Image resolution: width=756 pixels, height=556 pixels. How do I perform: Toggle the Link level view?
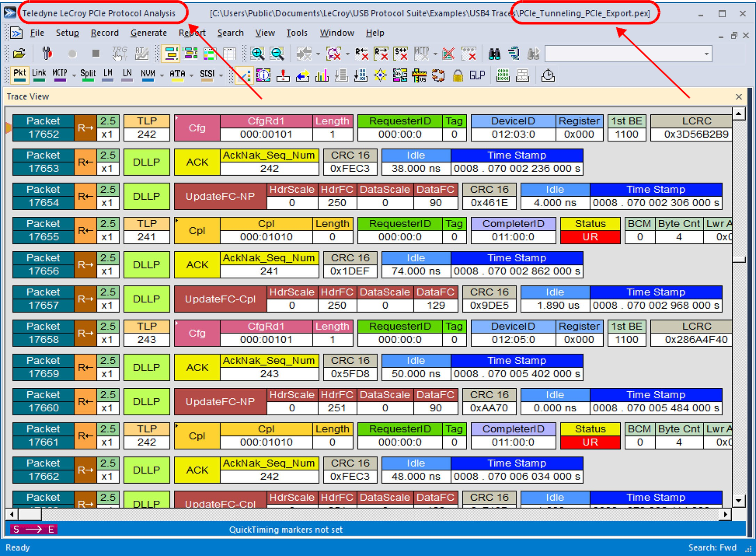point(39,75)
